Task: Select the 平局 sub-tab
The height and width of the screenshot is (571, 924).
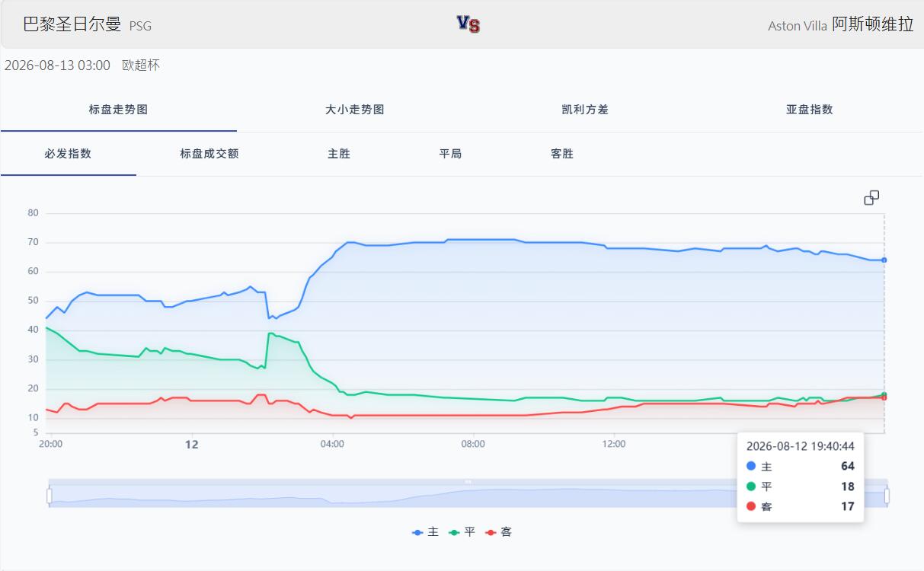Action: [x=450, y=154]
